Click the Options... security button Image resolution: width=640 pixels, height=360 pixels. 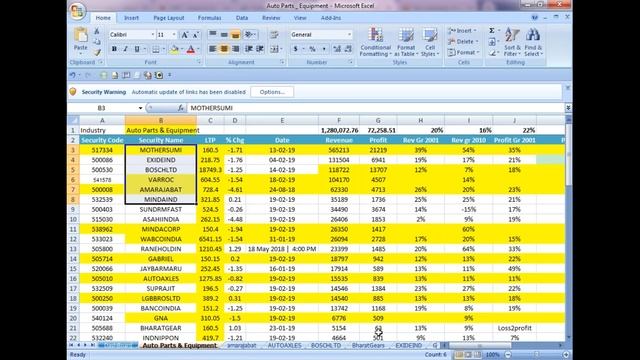272,92
